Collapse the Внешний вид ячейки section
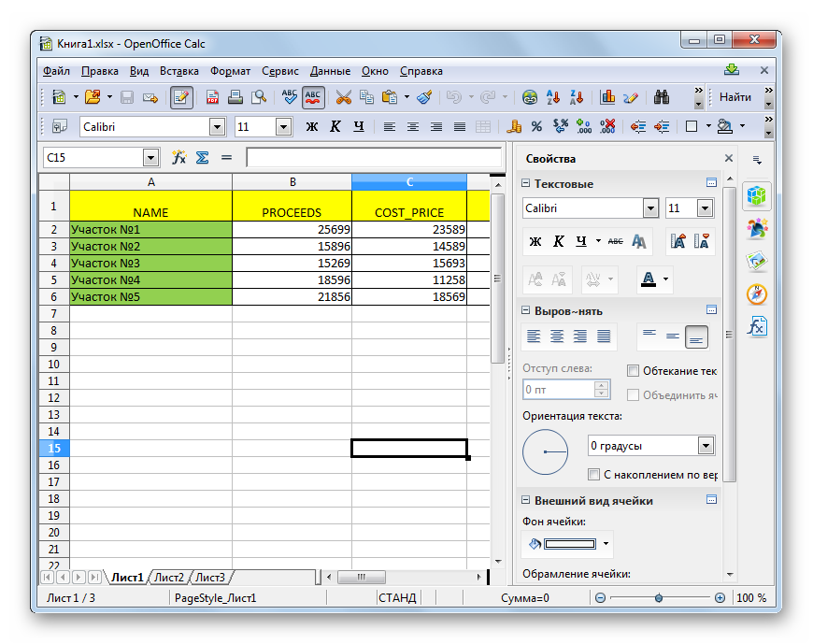Screen dimensions: 813x644 (x=525, y=500)
